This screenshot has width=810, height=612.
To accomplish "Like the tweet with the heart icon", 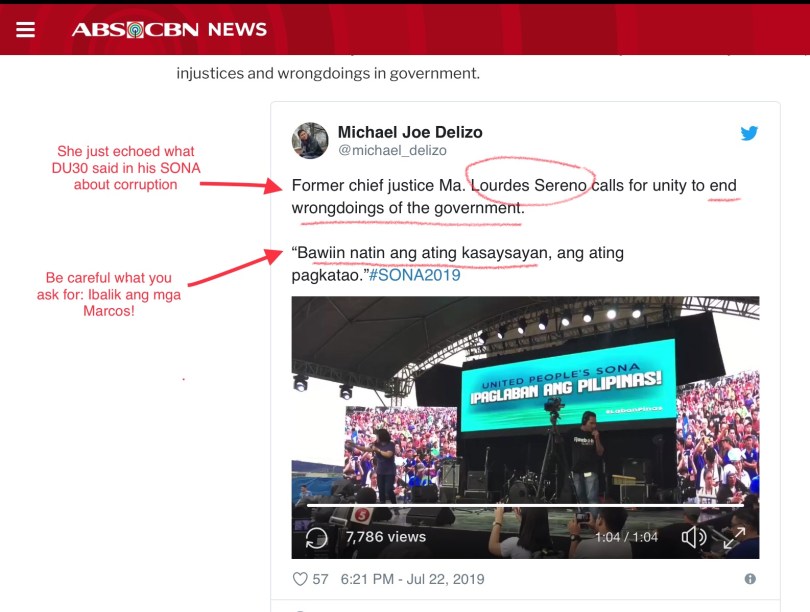I will pyautogui.click(x=299, y=579).
